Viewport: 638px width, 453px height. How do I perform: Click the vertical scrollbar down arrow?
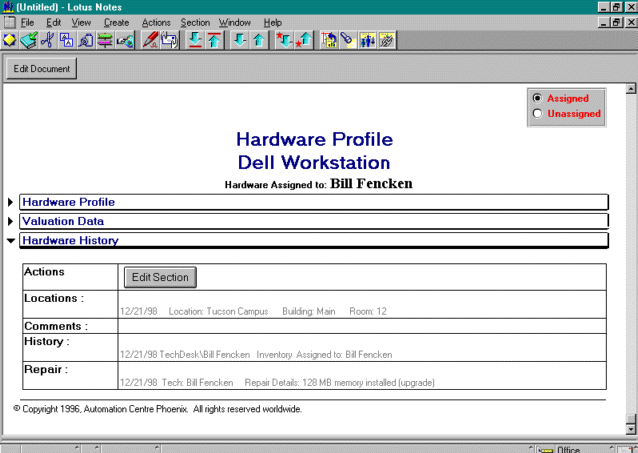point(631,429)
